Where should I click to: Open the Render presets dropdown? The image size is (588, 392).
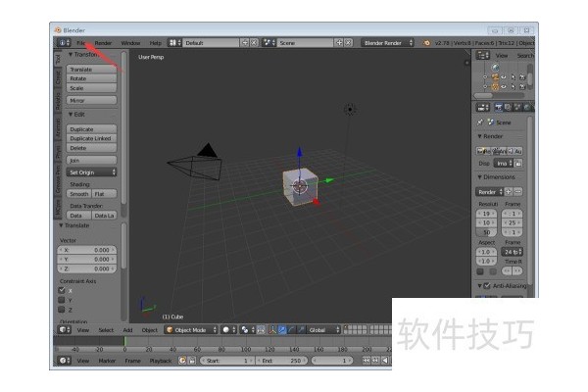pyautogui.click(x=489, y=192)
